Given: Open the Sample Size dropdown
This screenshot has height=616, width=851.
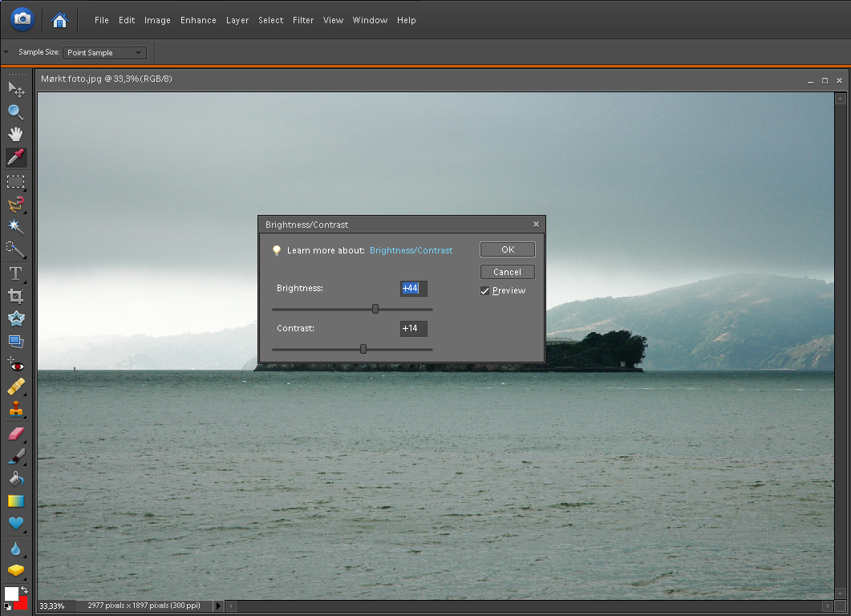Looking at the screenshot, I should 104,53.
